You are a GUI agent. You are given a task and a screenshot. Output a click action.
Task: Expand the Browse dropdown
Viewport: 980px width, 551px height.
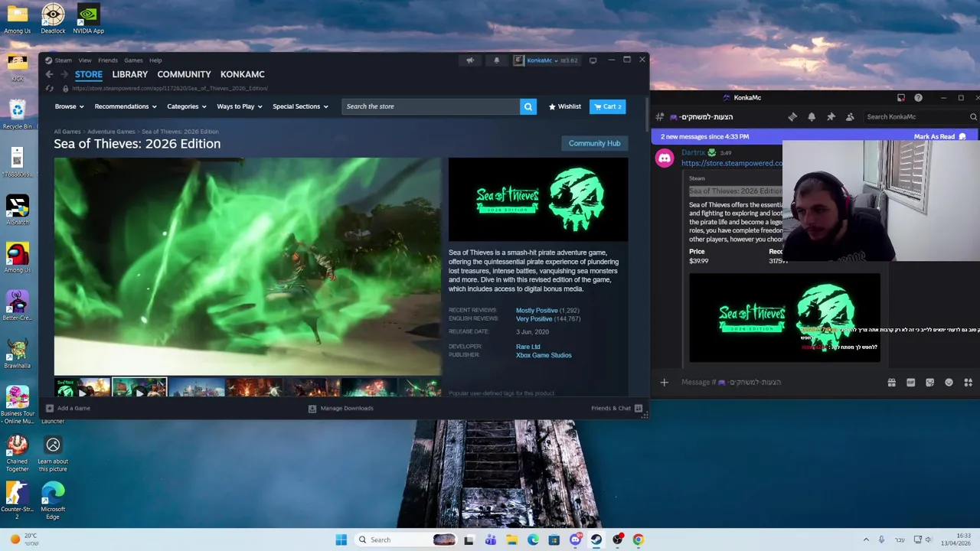coord(69,106)
